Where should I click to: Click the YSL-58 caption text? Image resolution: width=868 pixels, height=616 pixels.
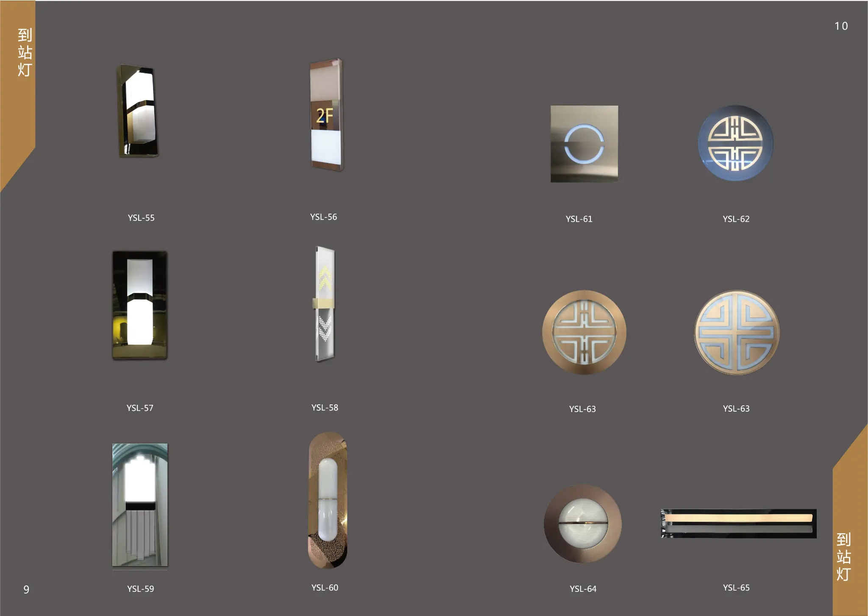[x=325, y=407]
